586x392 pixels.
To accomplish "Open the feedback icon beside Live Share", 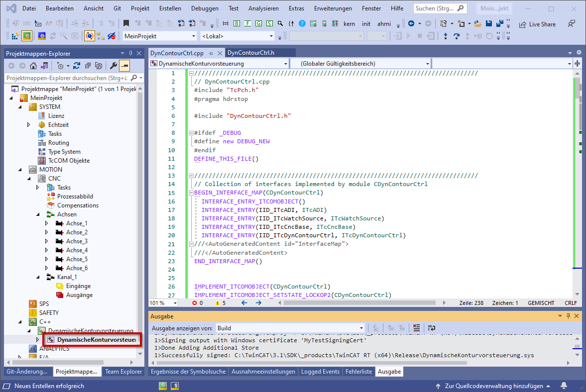I will 572,24.
